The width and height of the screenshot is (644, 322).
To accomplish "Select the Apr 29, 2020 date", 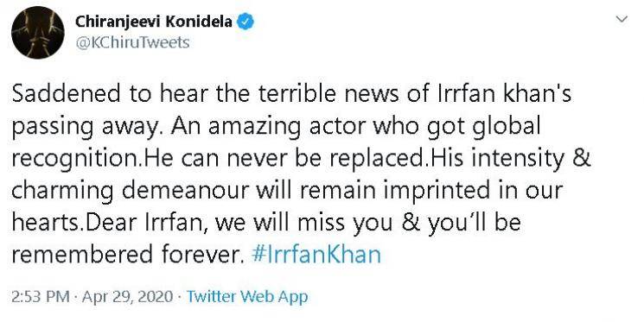I will [x=127, y=297].
